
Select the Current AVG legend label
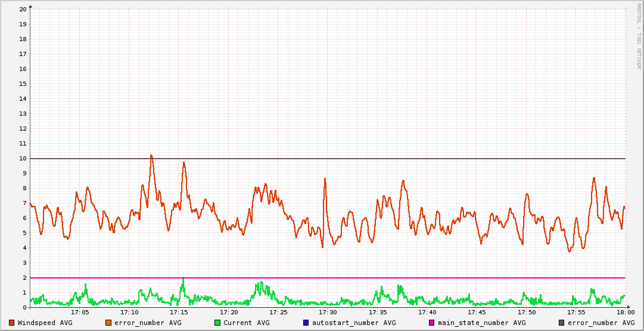[x=246, y=323]
